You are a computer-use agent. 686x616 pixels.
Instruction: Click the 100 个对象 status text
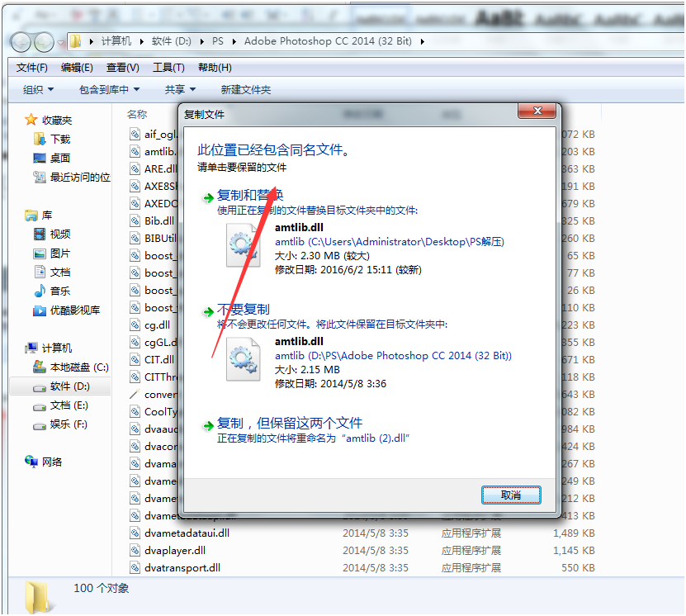[101, 588]
